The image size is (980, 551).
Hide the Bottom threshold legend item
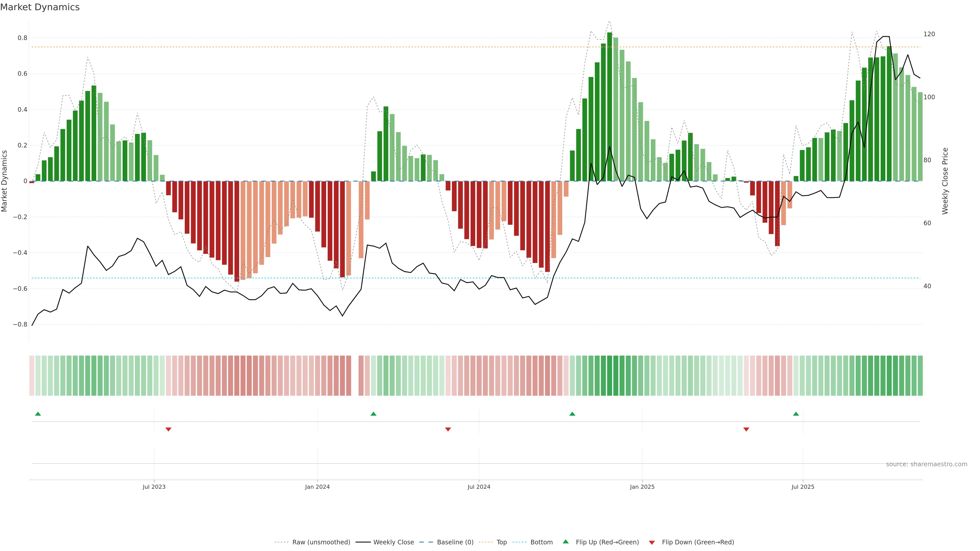541,542
